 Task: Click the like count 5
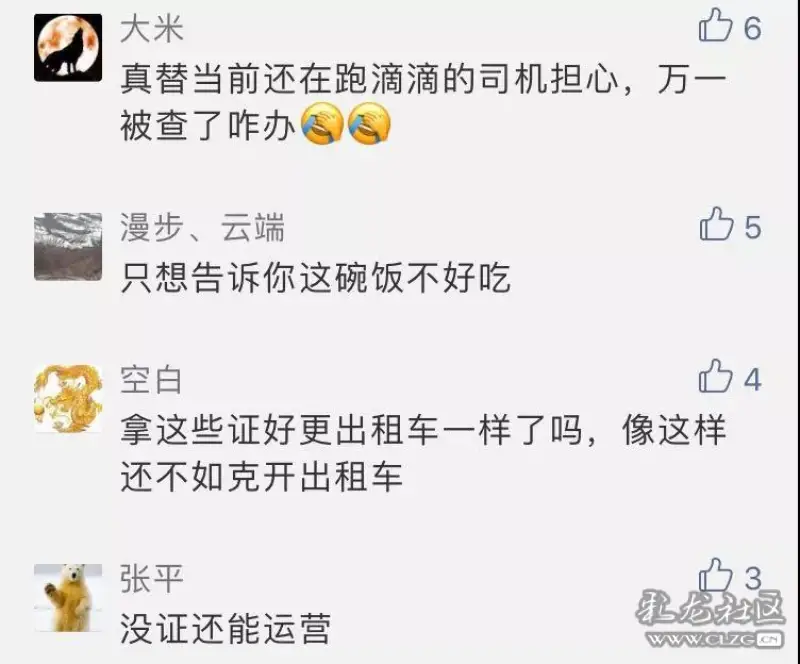click(x=753, y=227)
